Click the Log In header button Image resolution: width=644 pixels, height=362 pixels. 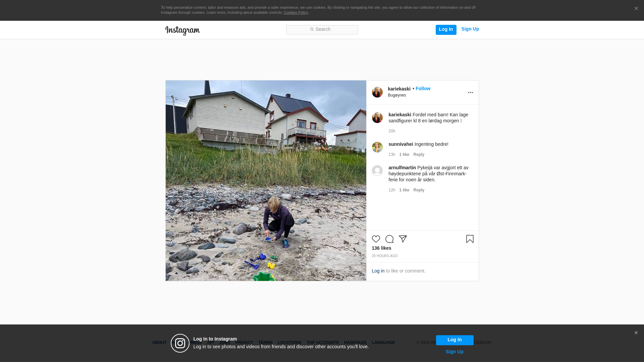[446, 29]
